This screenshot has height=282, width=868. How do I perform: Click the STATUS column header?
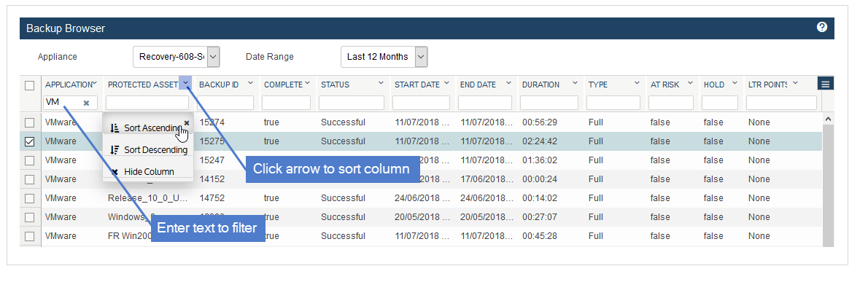pos(335,85)
